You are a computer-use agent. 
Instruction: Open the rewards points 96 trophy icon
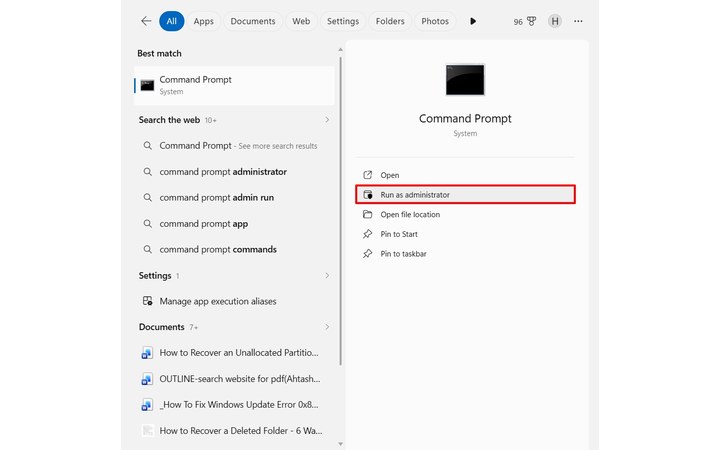pos(525,22)
